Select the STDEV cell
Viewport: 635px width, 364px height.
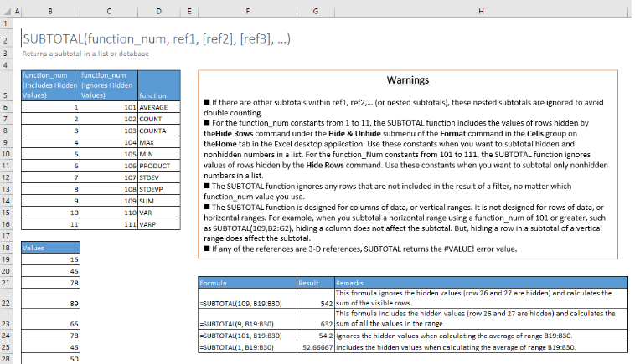159,177
